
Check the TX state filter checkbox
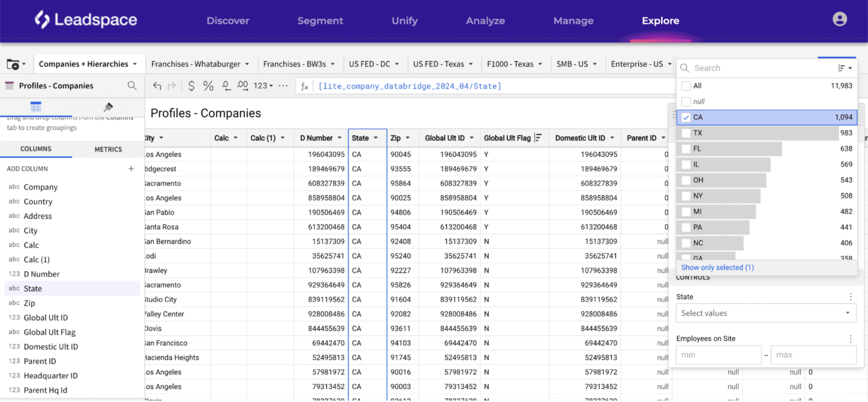click(x=685, y=133)
